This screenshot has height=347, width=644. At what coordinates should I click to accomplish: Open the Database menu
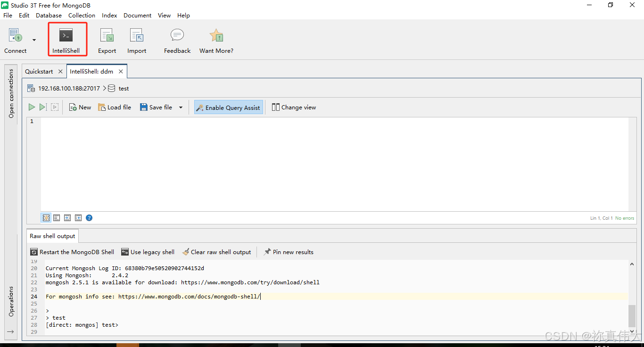tap(49, 15)
